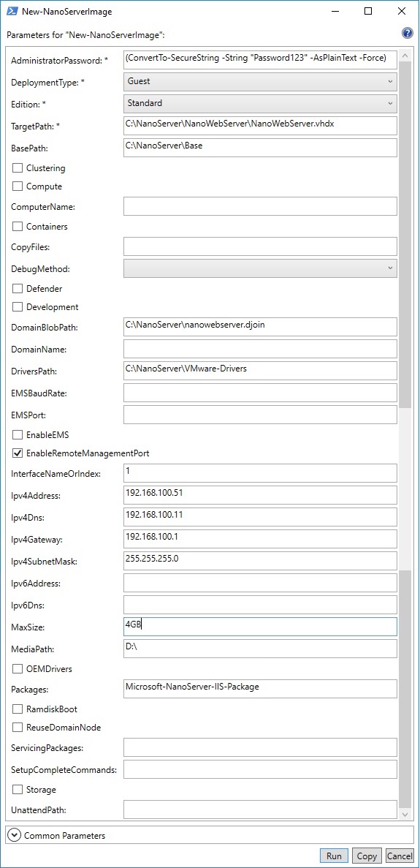Check the Defender option

pos(17,289)
